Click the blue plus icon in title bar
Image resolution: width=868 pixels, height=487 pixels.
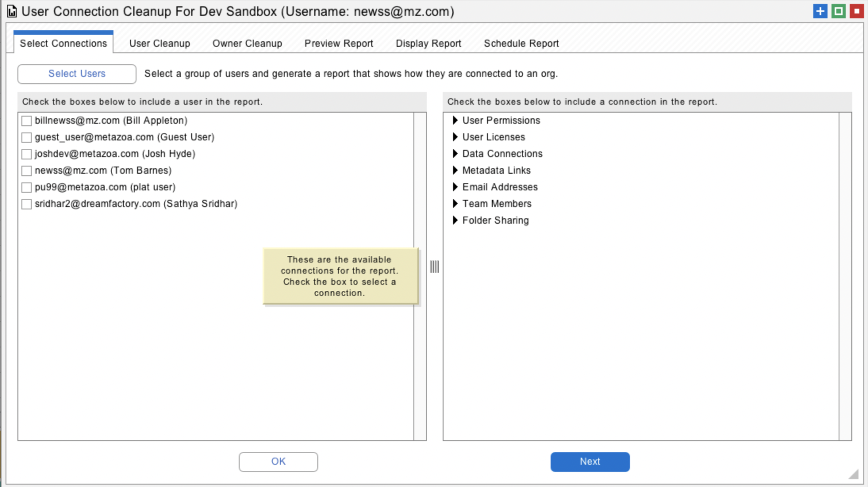[820, 11]
